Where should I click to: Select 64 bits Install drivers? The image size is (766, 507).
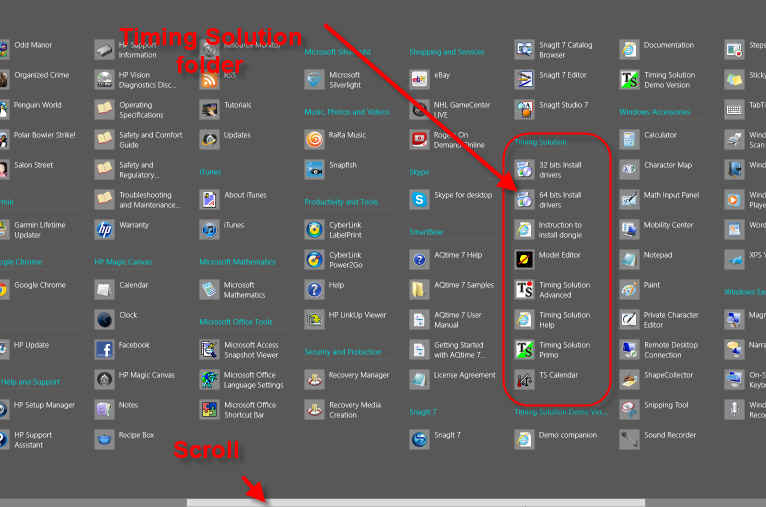pyautogui.click(x=525, y=200)
